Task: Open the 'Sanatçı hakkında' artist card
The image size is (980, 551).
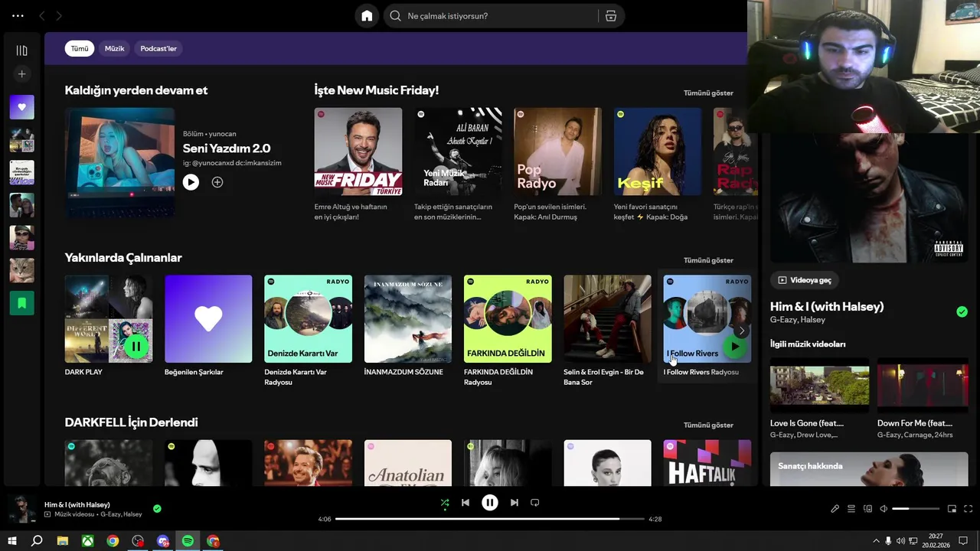Action: (x=869, y=469)
